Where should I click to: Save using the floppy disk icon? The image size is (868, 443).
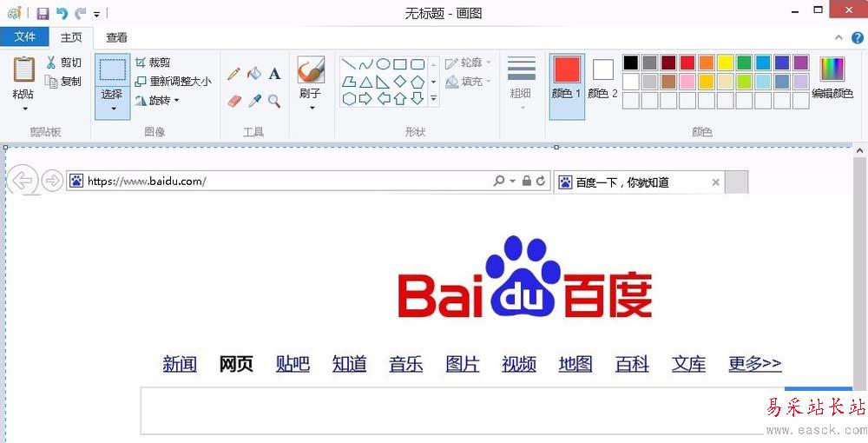(x=43, y=13)
